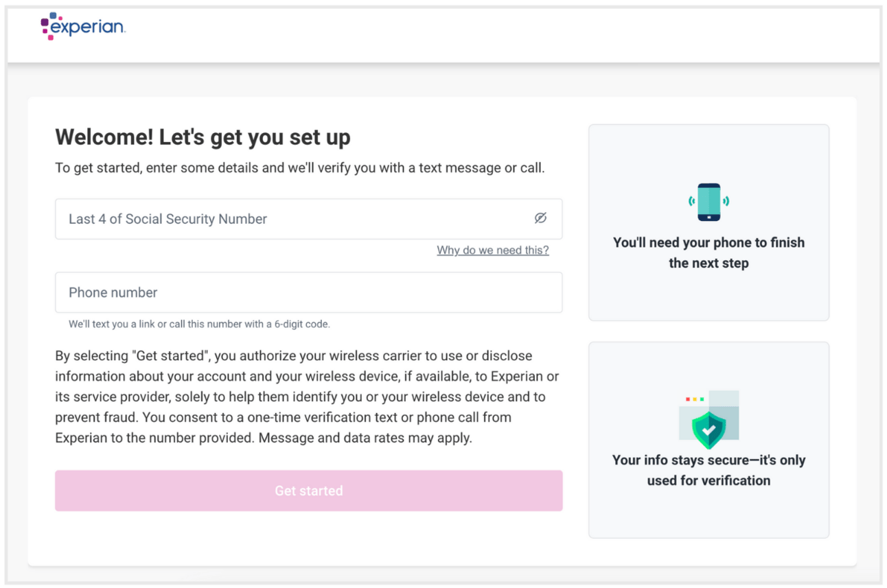Click the "To get started, enter some details" subtitle
Screen dimensions: 887x588
300,168
